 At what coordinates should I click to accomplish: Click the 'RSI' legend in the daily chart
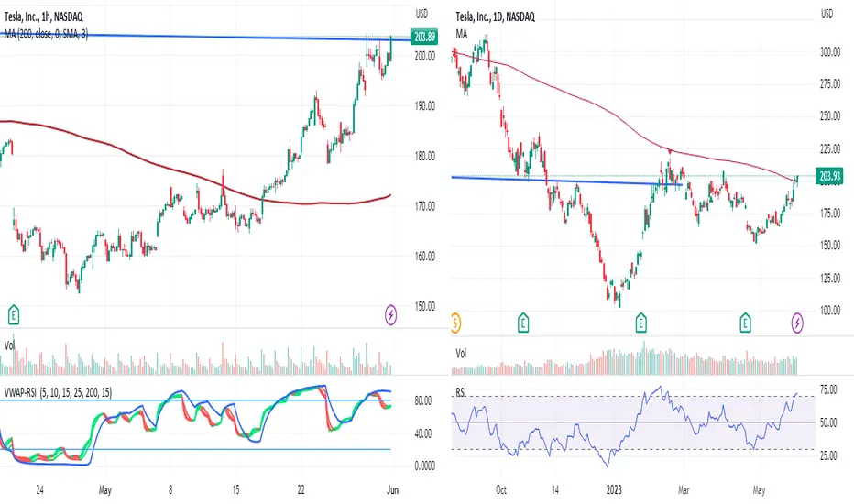461,392
